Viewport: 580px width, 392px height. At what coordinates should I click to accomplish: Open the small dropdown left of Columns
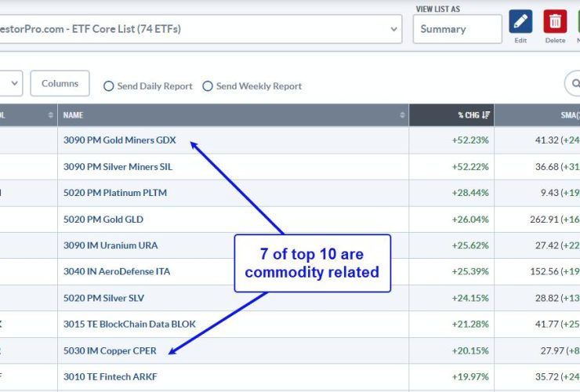click(x=11, y=83)
